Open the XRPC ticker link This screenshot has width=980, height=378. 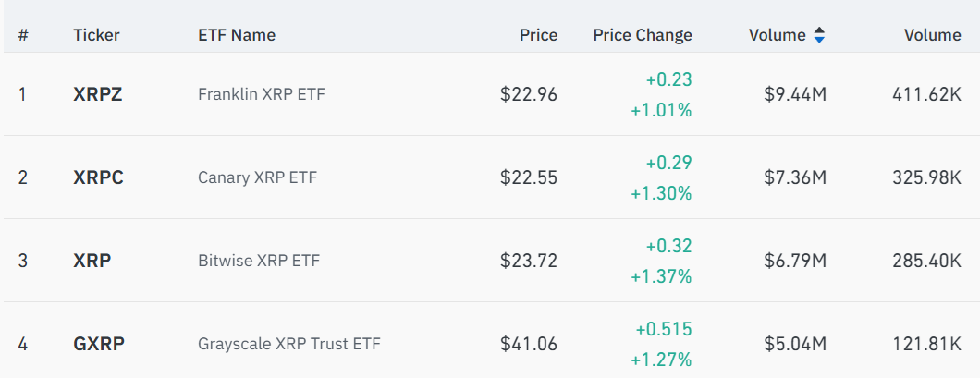click(98, 177)
